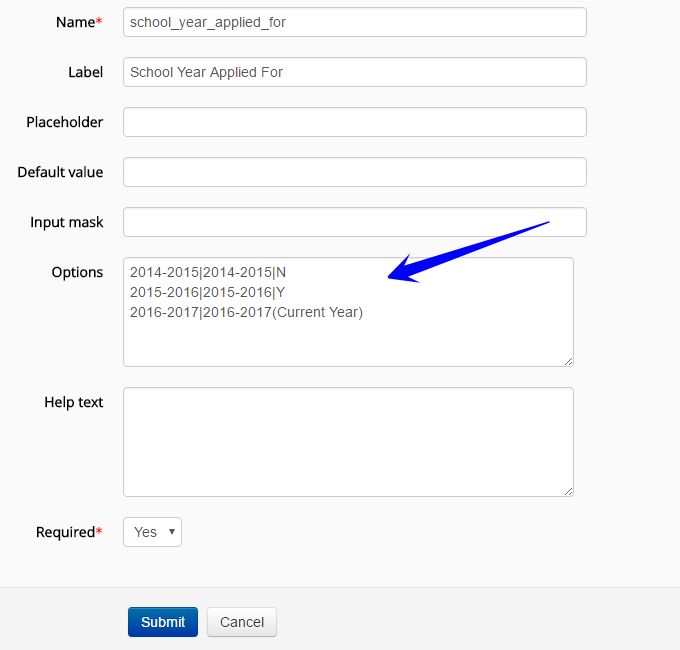Click the 2015-2016 option line
The height and width of the screenshot is (650, 680).
(x=208, y=292)
